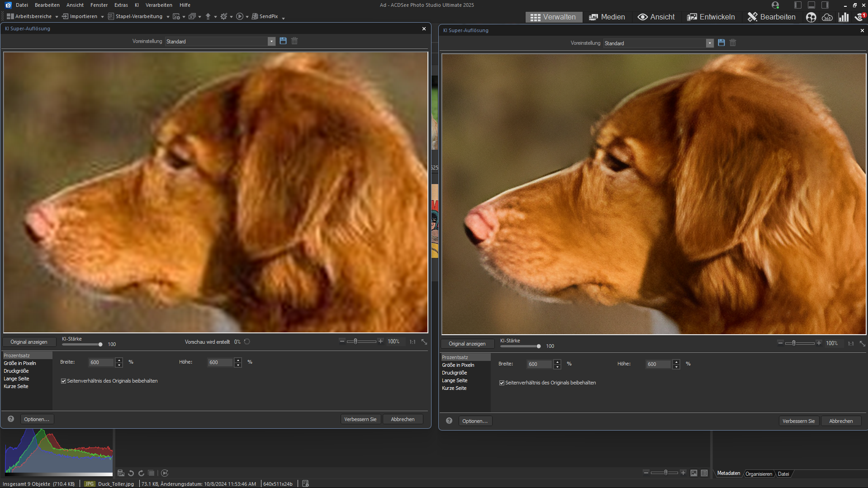Open the Arbeitsbereiche dropdown arrow
The height and width of the screenshot is (488, 868).
pos(57,17)
